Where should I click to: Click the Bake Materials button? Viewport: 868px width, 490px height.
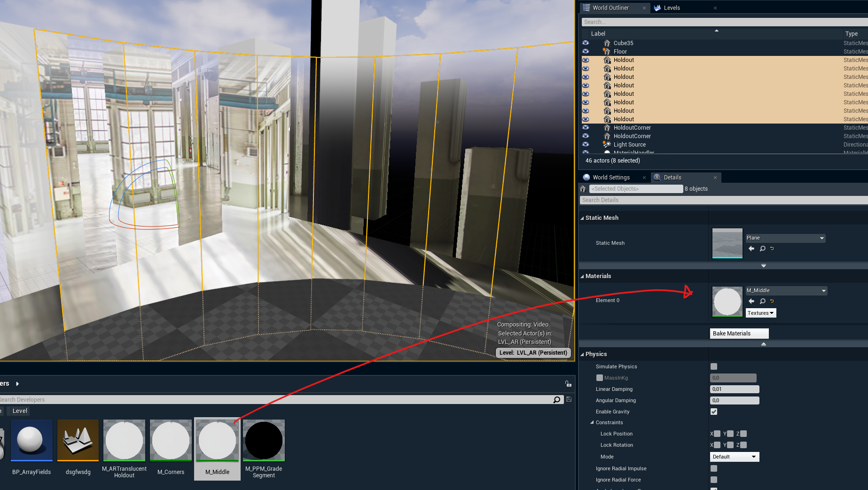[x=739, y=334]
